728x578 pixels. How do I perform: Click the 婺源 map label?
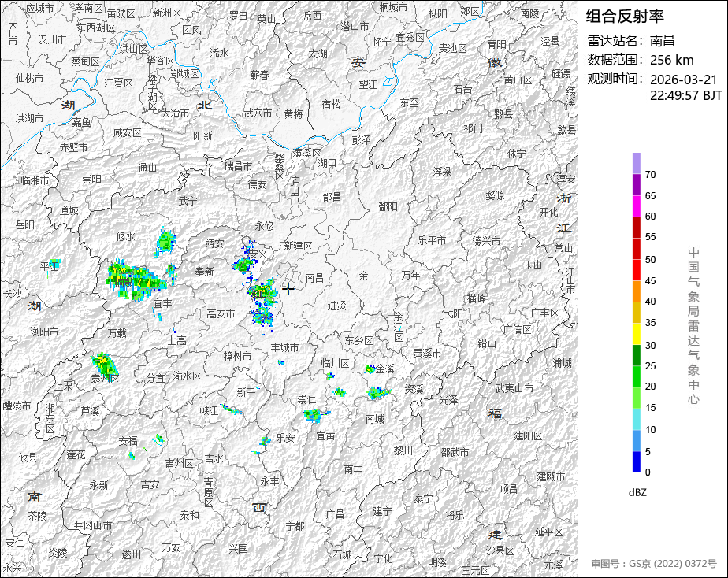click(x=495, y=195)
